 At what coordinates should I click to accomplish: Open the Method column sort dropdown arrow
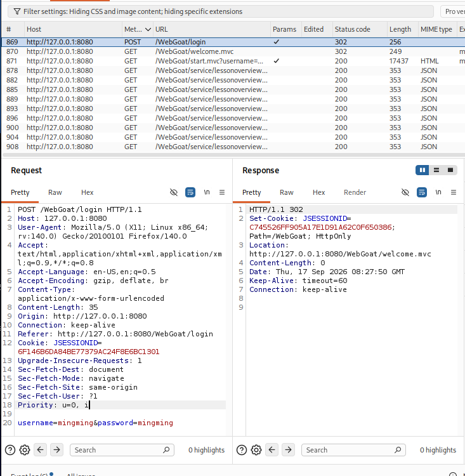(148, 29)
